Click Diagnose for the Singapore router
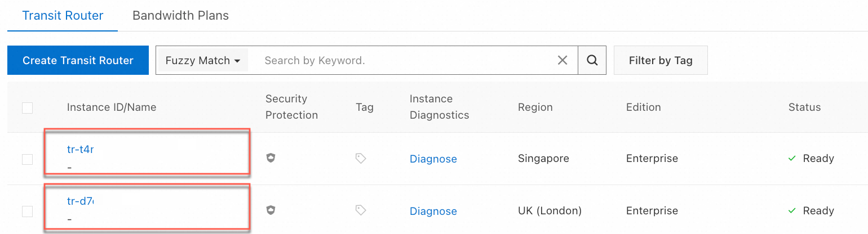Viewport: 868px width, 234px height. [x=433, y=159]
